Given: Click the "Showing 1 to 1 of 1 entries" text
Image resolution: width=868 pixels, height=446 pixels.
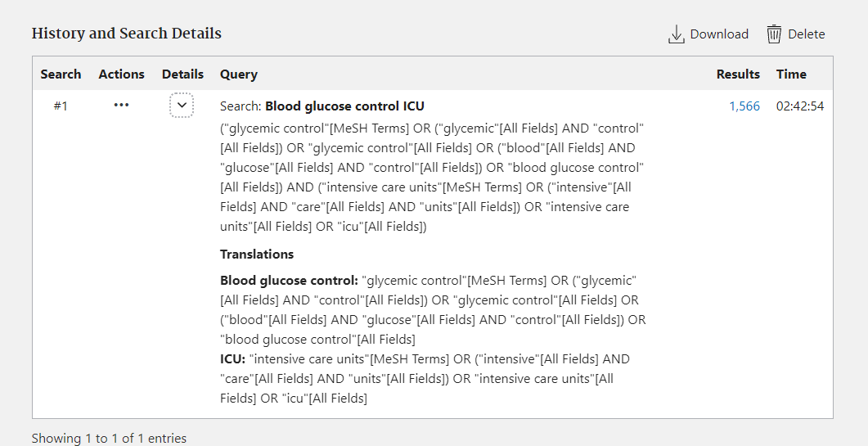Looking at the screenshot, I should [109, 439].
